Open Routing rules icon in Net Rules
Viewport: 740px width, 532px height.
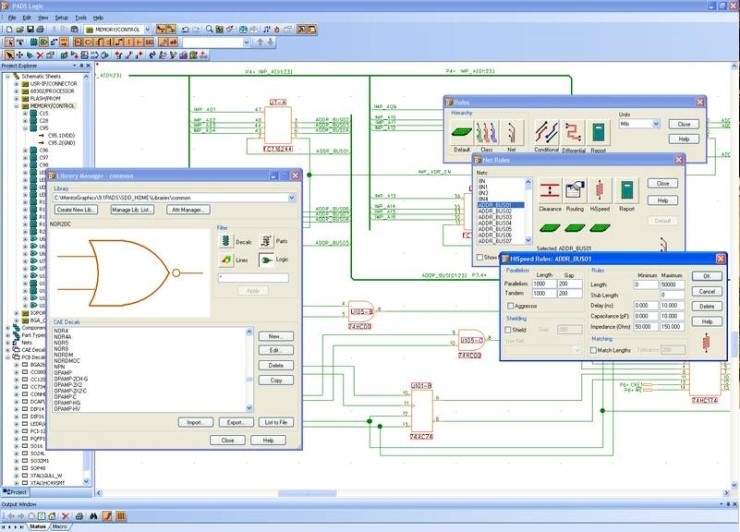574,190
